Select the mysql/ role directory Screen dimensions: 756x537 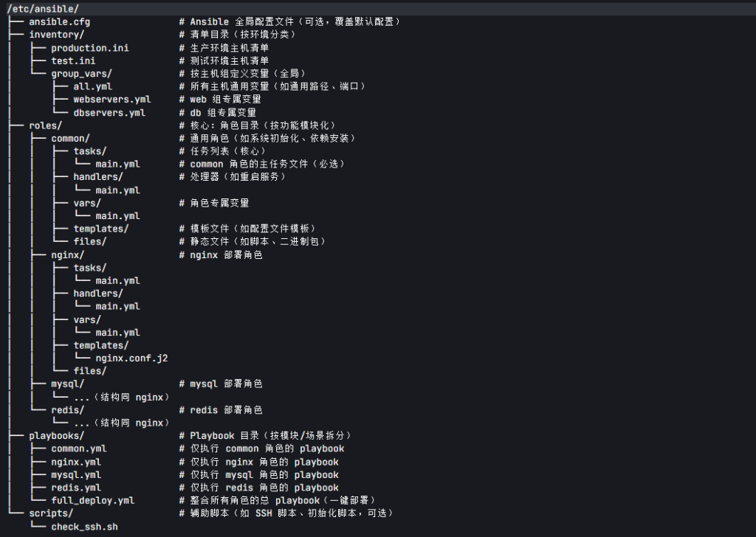pyautogui.click(x=67, y=384)
